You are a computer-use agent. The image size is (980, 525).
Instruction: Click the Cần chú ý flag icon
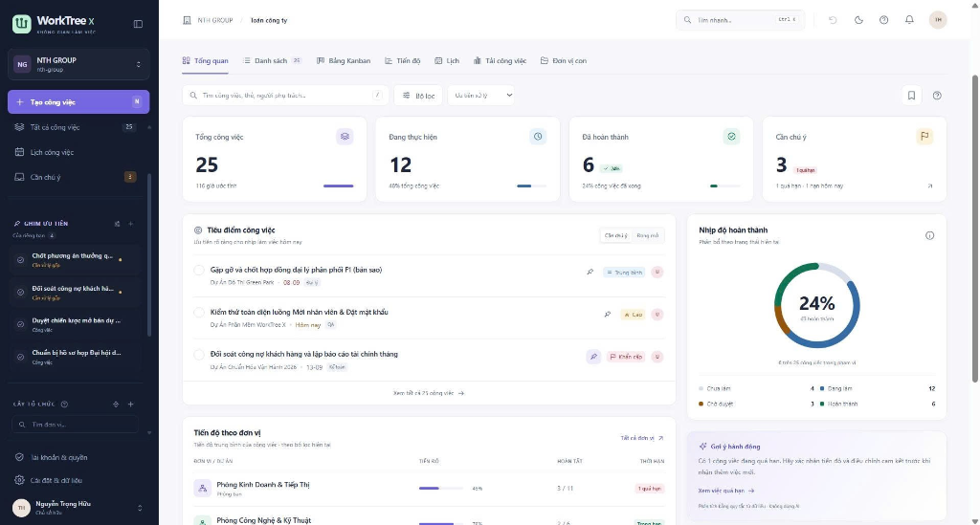tap(924, 137)
